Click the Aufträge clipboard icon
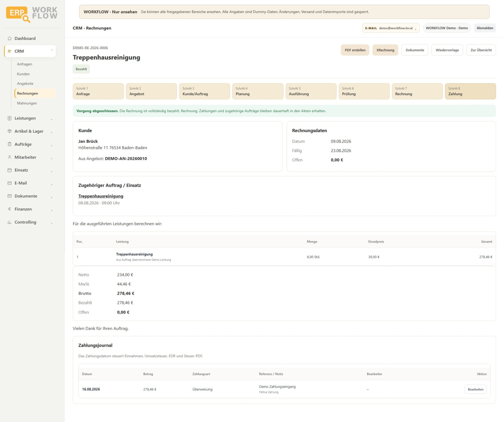Viewport: 504px width, 422px height. click(10, 144)
